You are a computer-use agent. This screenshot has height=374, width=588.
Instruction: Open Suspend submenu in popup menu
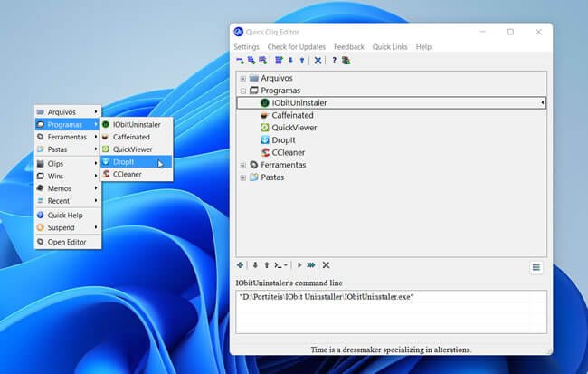coord(68,227)
